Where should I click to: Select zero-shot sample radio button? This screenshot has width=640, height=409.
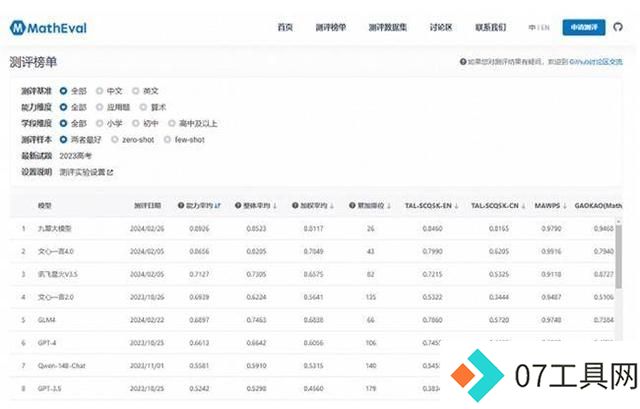[x=115, y=140]
